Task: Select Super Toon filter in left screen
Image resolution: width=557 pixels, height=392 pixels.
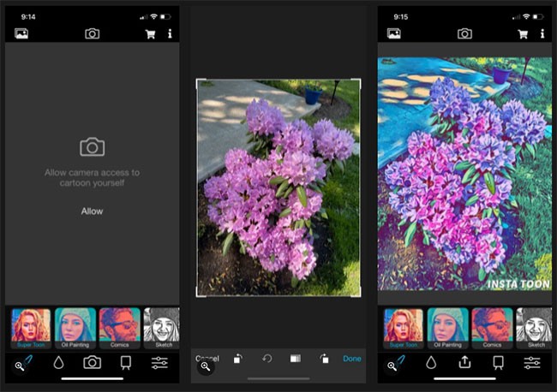Action: point(31,328)
